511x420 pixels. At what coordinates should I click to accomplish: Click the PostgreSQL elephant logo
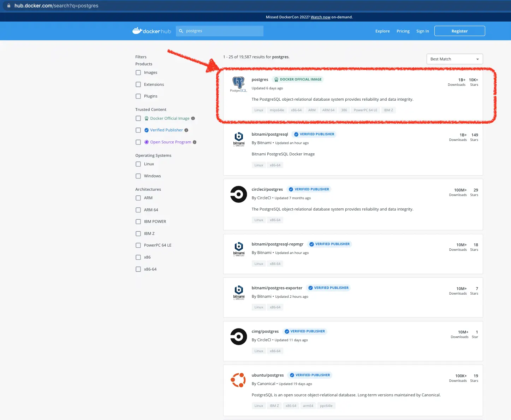coord(238,84)
